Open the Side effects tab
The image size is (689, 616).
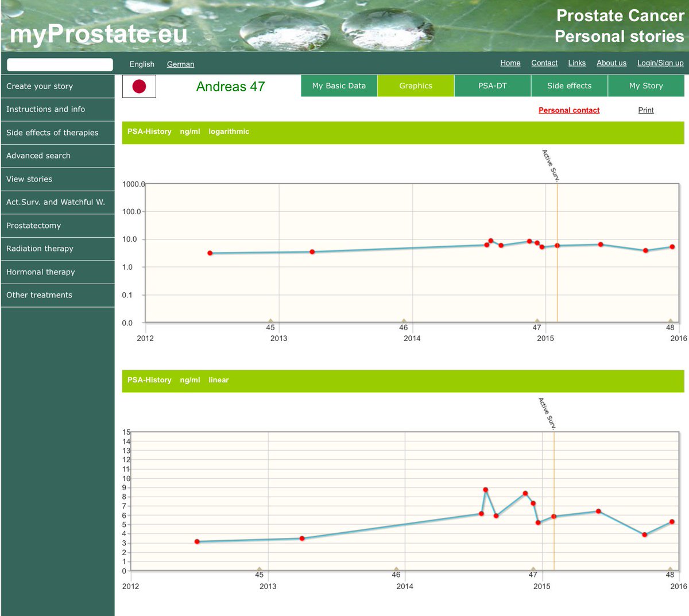tap(570, 86)
